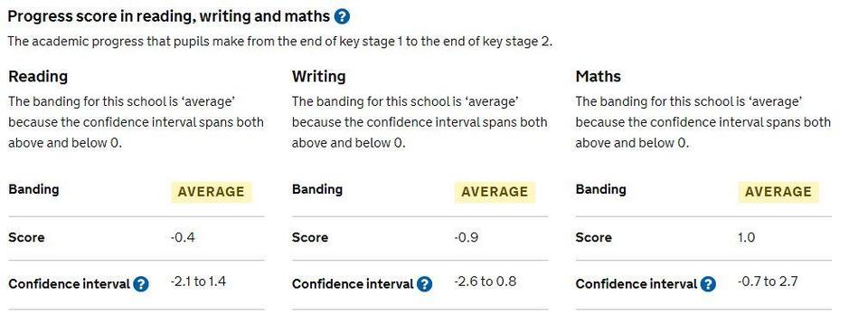Click Maths interval -0.7 to 2.7
868x334 pixels.
click(768, 282)
